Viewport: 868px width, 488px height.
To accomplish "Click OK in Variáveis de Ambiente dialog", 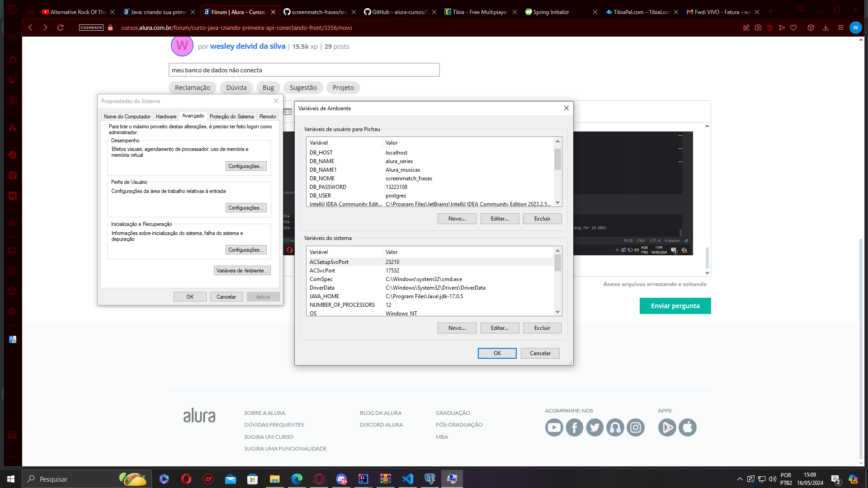I will pyautogui.click(x=497, y=353).
